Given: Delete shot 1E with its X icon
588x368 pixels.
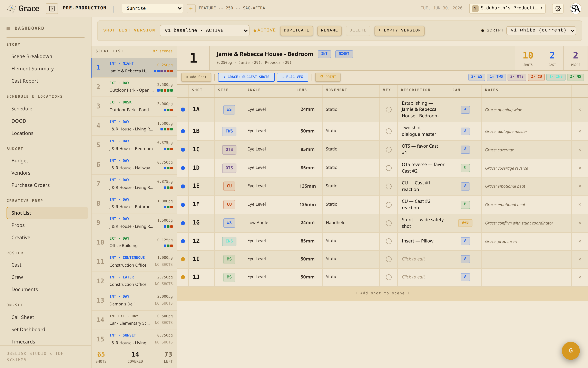Looking at the screenshot, I should coord(580,186).
